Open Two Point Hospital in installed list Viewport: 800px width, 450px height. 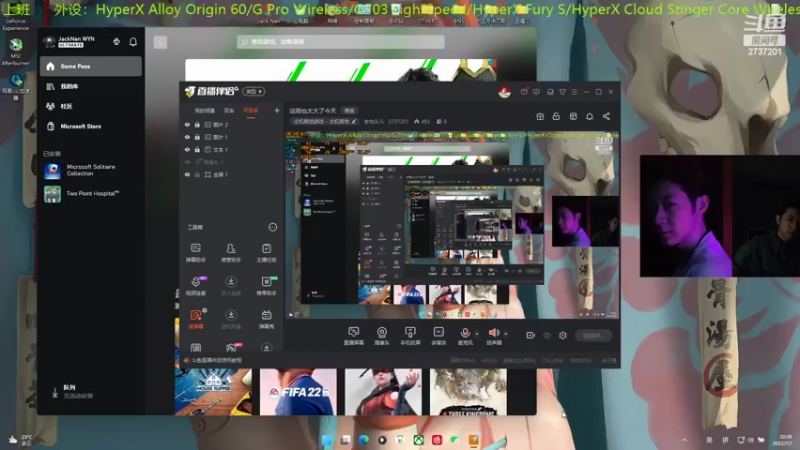[x=91, y=194]
